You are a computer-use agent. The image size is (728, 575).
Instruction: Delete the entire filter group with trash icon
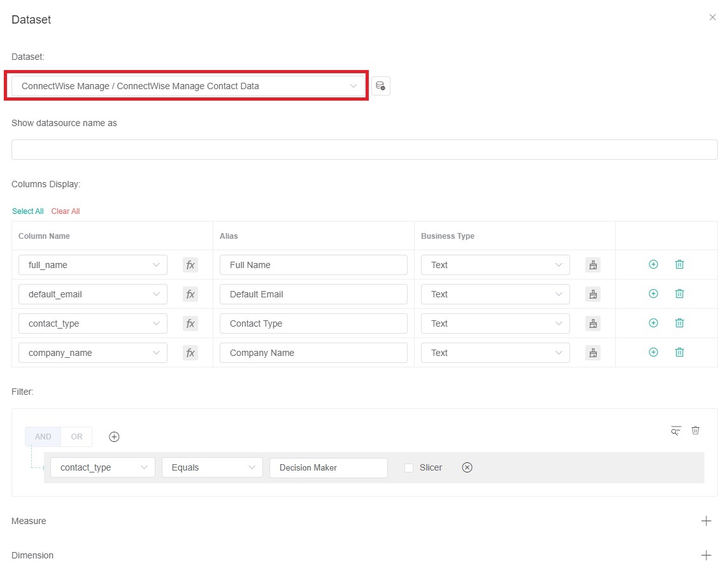coord(696,430)
